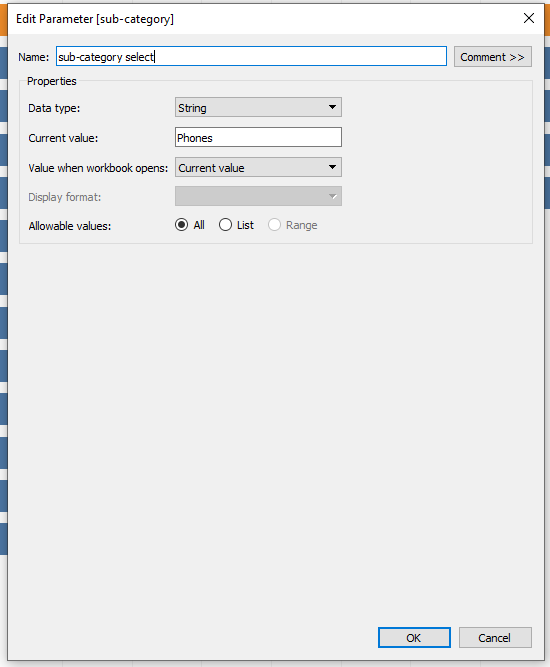Dismiss the dialog with Cancel
The height and width of the screenshot is (667, 550).
(495, 638)
